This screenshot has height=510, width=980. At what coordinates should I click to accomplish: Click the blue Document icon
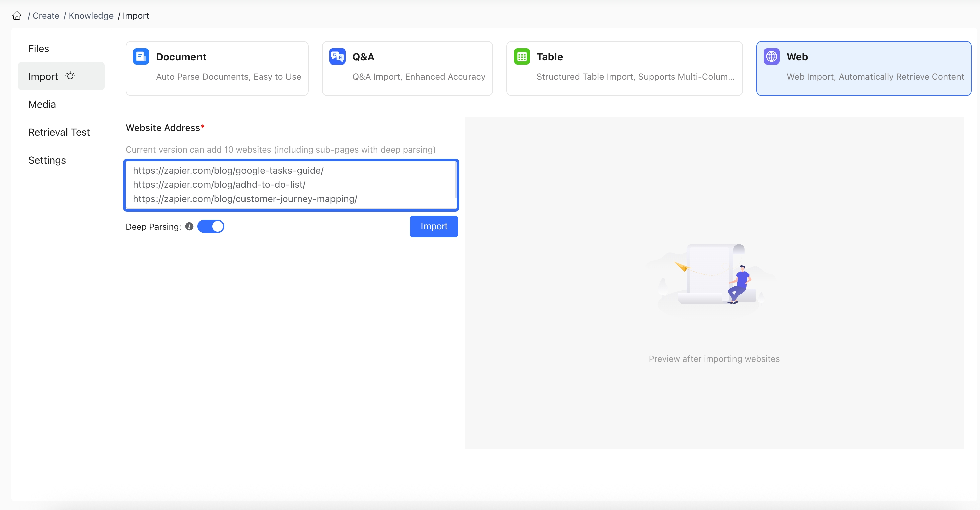click(x=141, y=57)
